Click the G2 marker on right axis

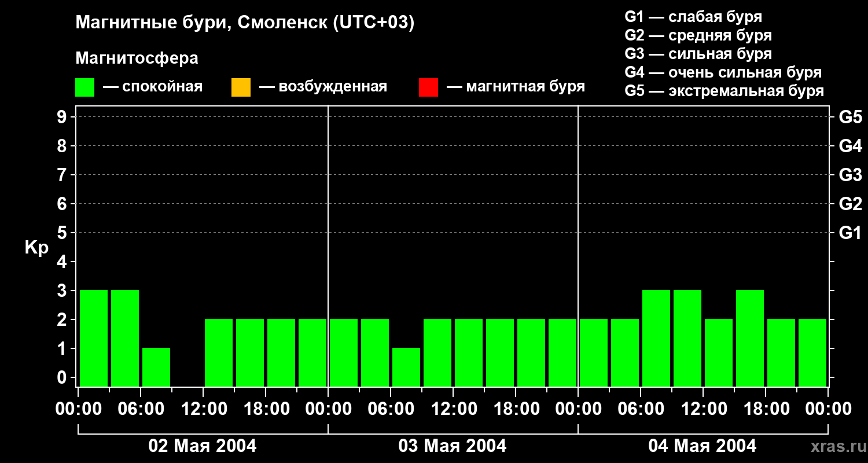pos(850,204)
